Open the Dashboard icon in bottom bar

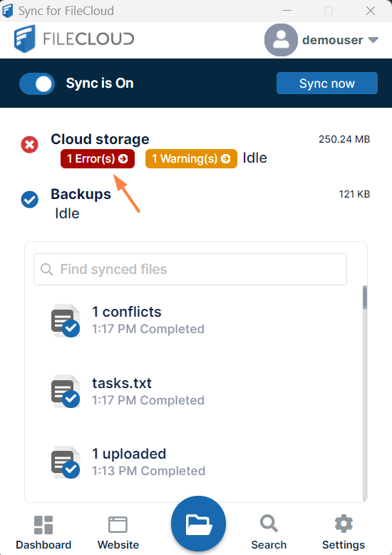pyautogui.click(x=43, y=525)
